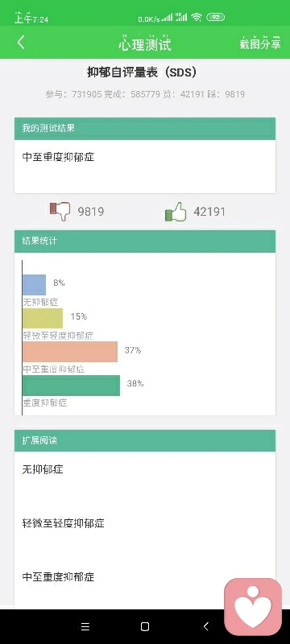This screenshot has width=290, height=644.
Task: Click the 心理测试 page title
Action: [144, 44]
